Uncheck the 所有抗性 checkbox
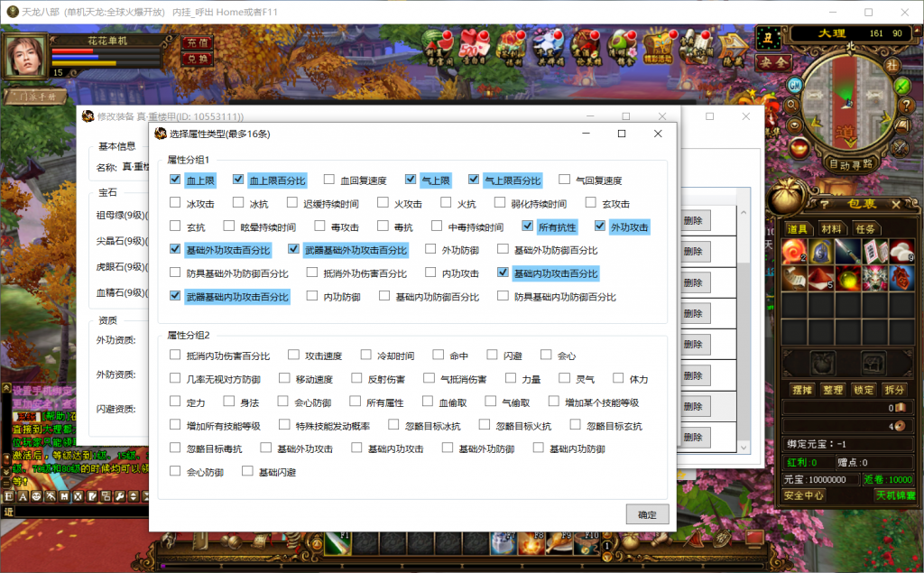Image resolution: width=924 pixels, height=573 pixels. [x=527, y=226]
